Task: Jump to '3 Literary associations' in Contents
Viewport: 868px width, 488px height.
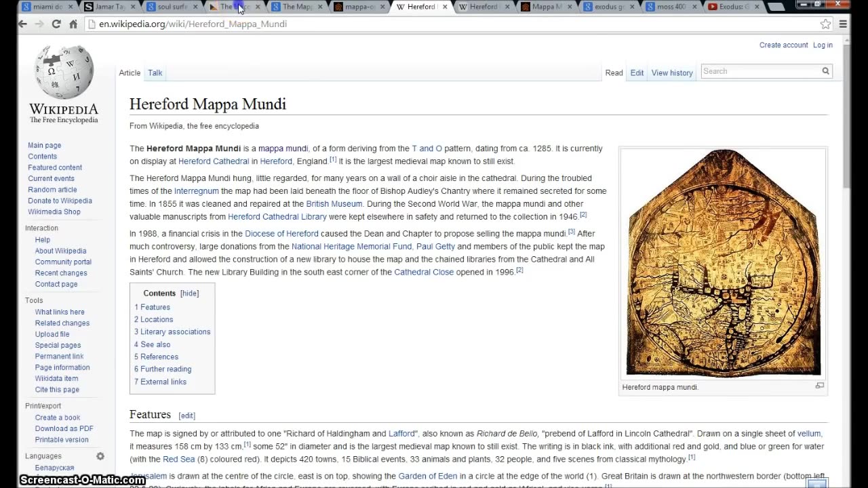Action: pyautogui.click(x=172, y=332)
